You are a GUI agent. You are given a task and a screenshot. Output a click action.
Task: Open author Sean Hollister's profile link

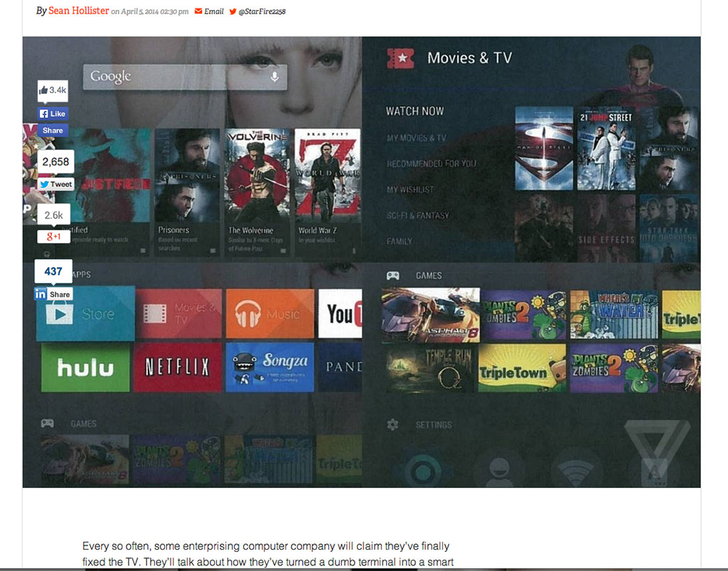point(78,11)
